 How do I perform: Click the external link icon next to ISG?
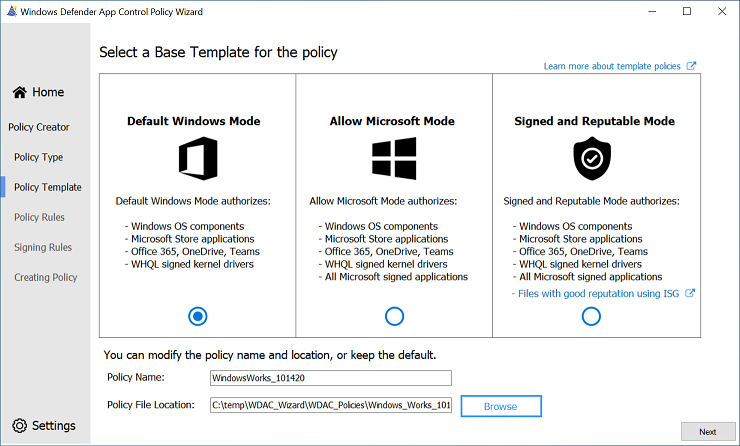(689, 293)
